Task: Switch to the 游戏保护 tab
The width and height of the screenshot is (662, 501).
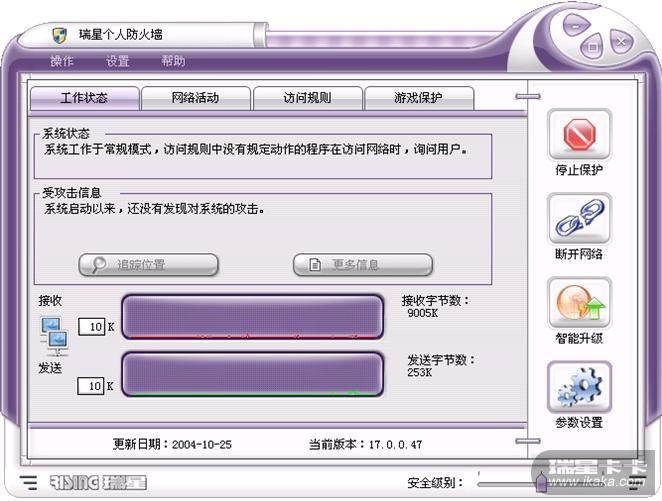Action: click(x=419, y=98)
